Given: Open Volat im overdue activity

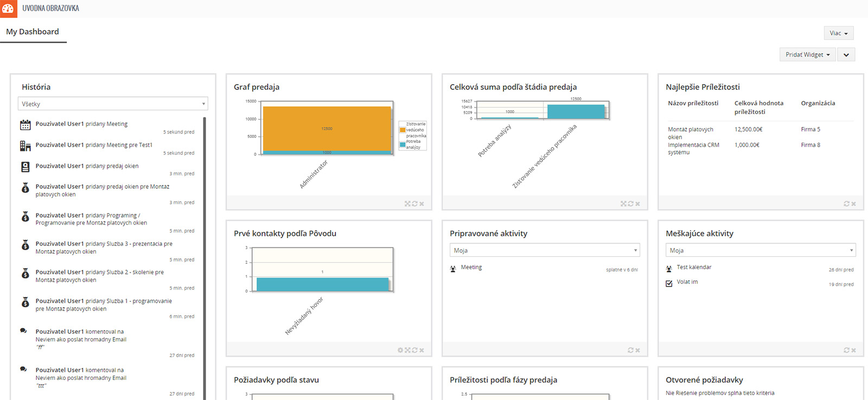Looking at the screenshot, I should [687, 282].
